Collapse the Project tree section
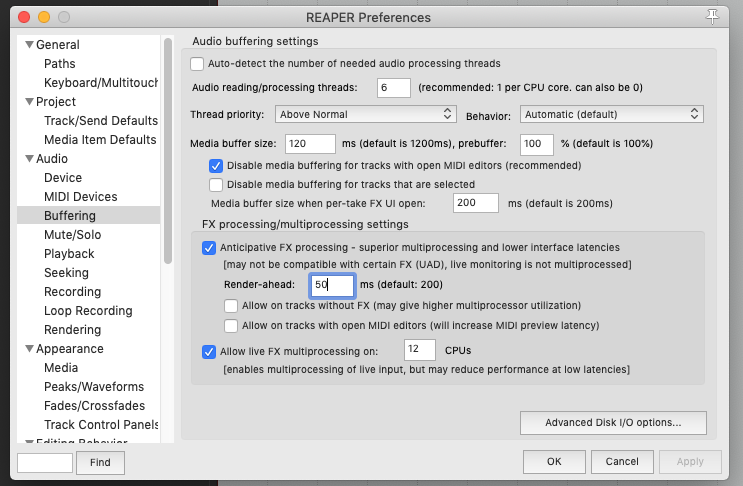The image size is (743, 486). [x=29, y=101]
